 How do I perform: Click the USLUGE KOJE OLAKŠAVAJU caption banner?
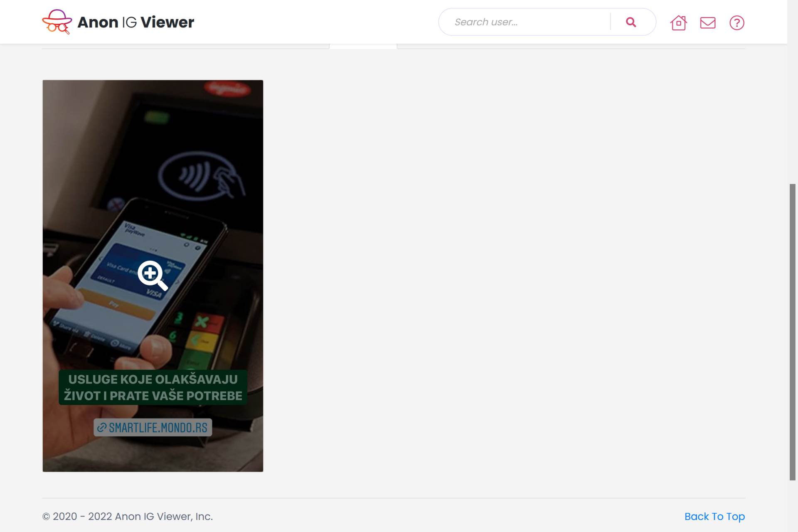coord(153,387)
